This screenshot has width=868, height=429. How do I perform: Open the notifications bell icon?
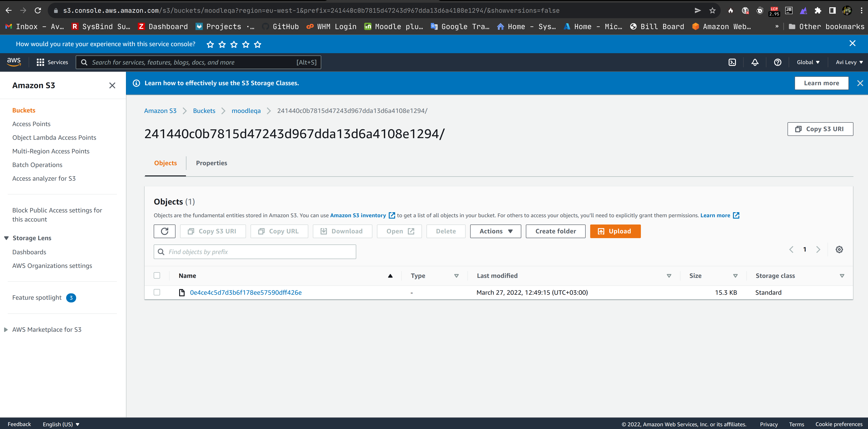(755, 62)
